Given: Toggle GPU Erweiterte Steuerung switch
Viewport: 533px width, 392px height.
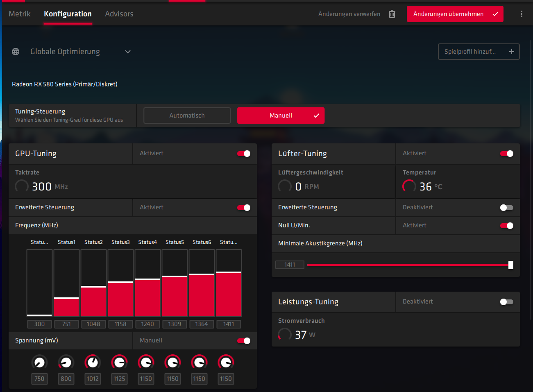Looking at the screenshot, I should click(x=244, y=208).
